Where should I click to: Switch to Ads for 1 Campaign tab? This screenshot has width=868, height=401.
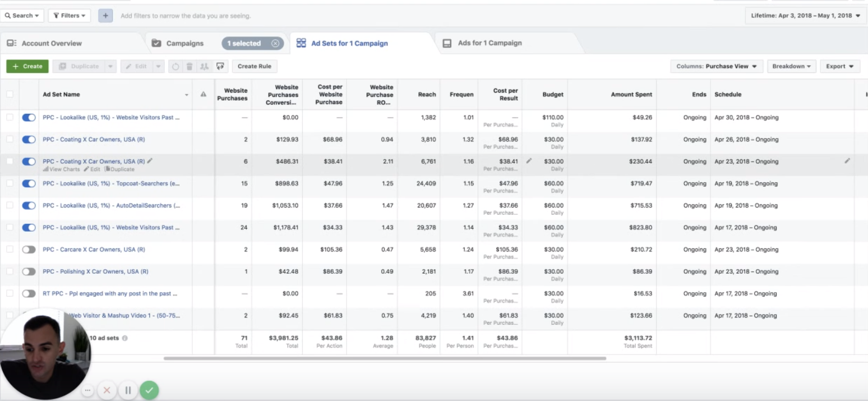(x=489, y=43)
